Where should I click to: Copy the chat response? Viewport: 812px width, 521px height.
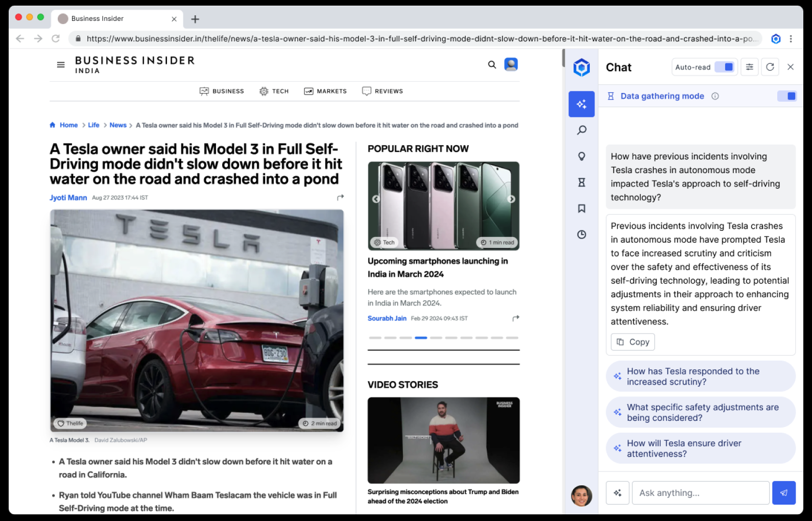tap(633, 342)
